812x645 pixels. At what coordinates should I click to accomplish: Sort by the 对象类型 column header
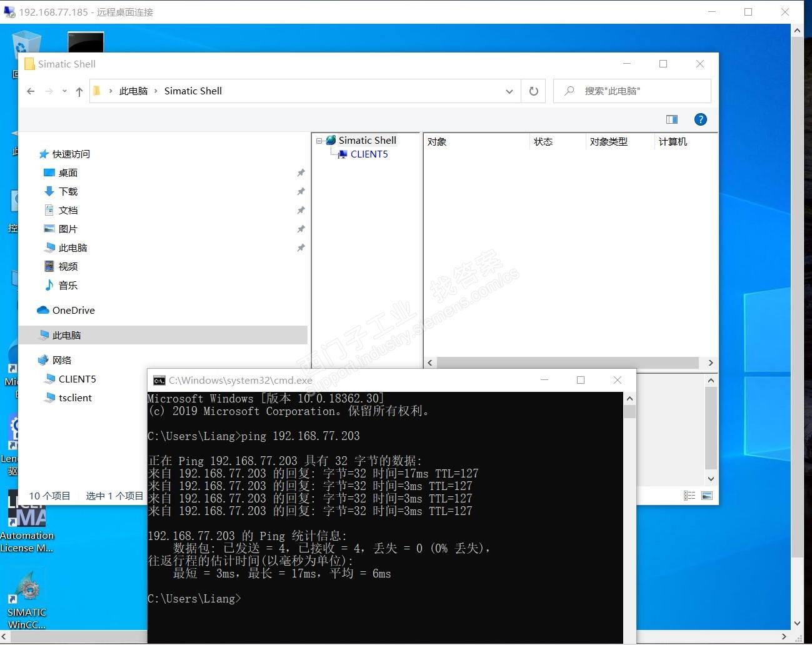(x=620, y=142)
